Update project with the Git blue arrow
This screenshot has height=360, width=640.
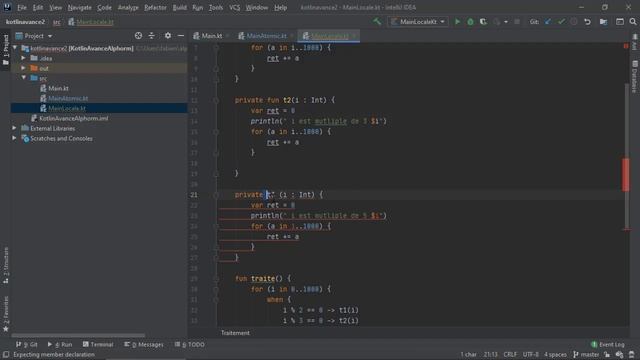[x=548, y=22]
